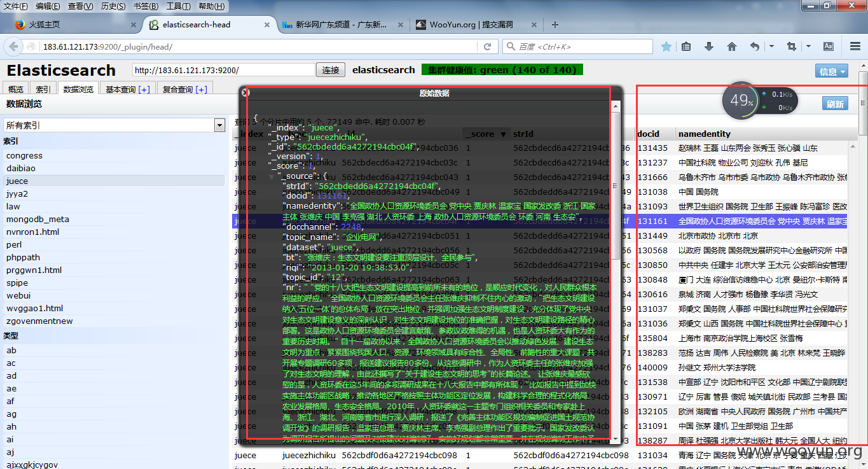Switch to the 概览 tab
The image size is (868, 469).
click(16, 89)
